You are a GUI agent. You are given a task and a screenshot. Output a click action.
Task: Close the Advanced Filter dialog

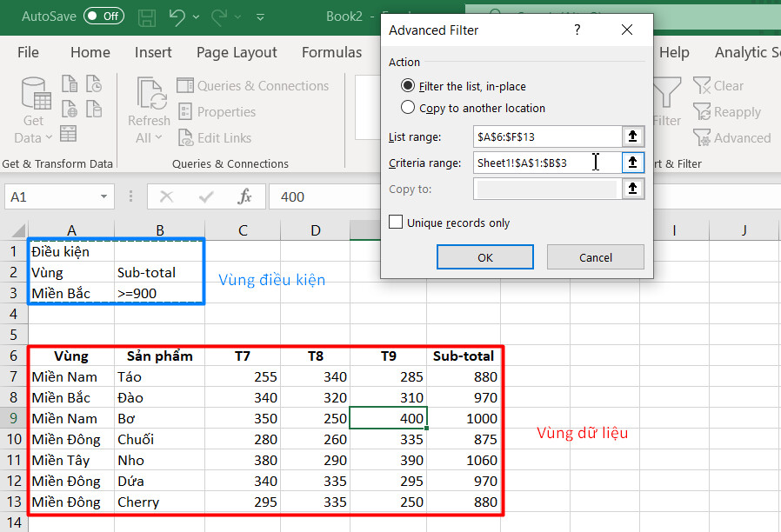[627, 30]
